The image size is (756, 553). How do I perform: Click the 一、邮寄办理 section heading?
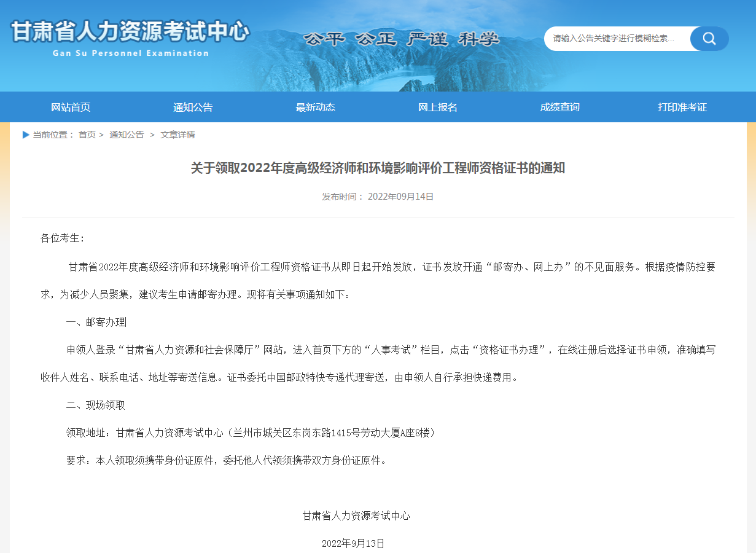coord(96,323)
